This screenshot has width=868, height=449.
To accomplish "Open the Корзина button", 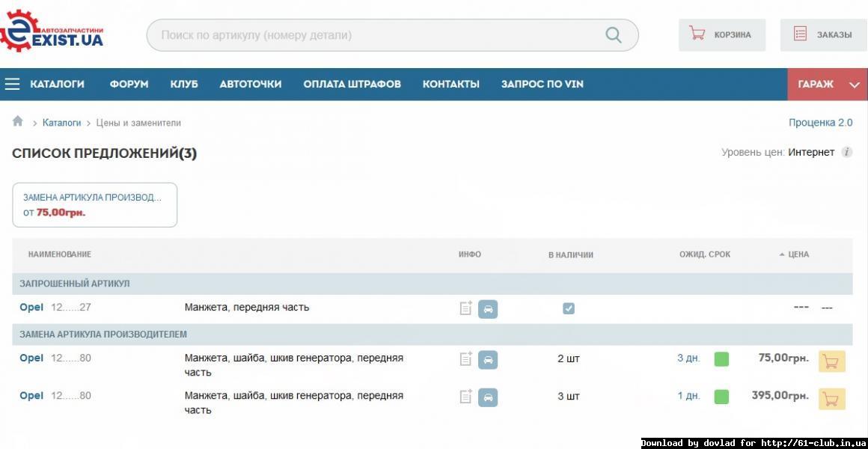I will pos(721,35).
